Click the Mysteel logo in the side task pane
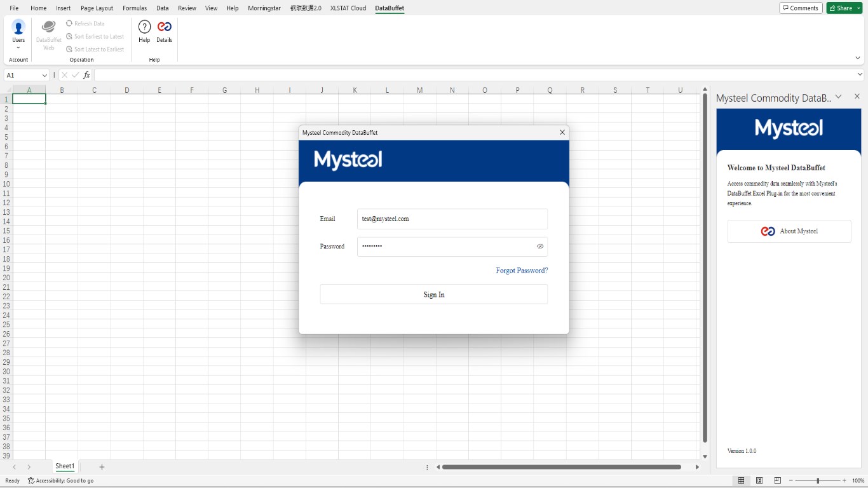Screen dimensions: 868x488 pos(789,128)
